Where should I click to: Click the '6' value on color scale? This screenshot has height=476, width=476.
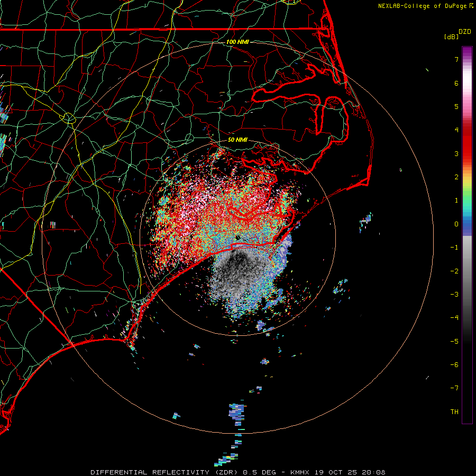click(x=456, y=83)
